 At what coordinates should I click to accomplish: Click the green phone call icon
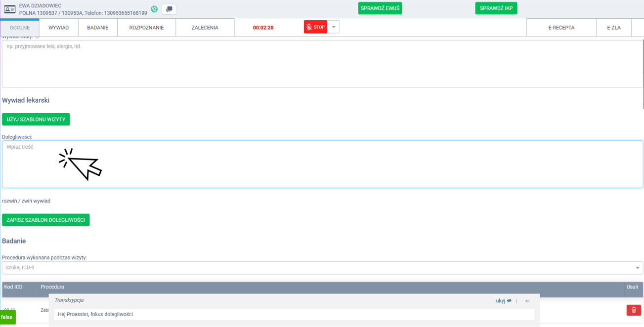pyautogui.click(x=154, y=9)
